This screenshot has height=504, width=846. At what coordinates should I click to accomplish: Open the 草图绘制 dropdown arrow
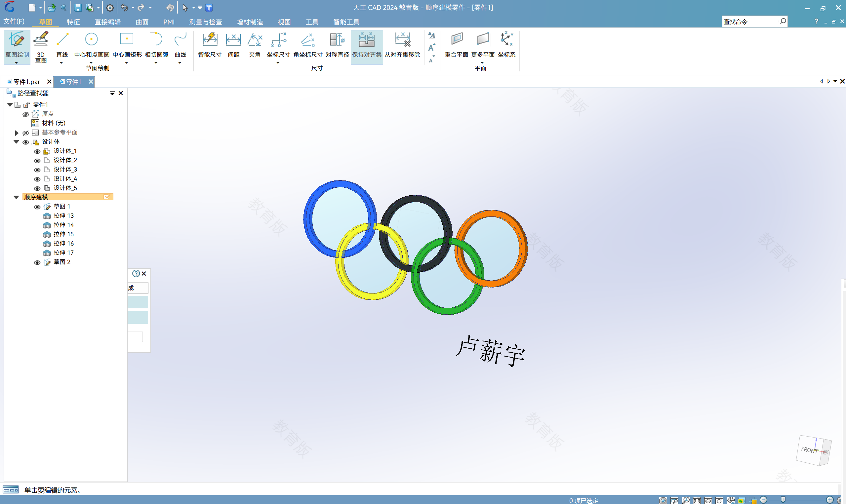tap(16, 63)
